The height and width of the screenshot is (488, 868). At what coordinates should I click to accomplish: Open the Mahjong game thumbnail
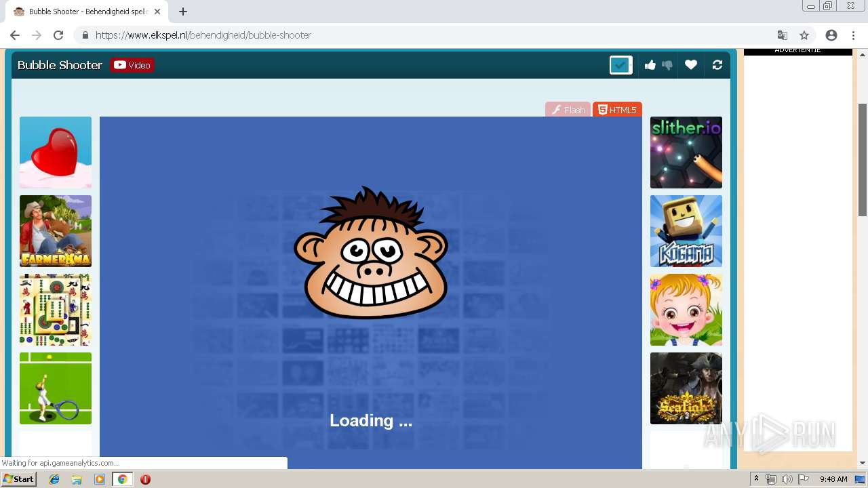56,310
